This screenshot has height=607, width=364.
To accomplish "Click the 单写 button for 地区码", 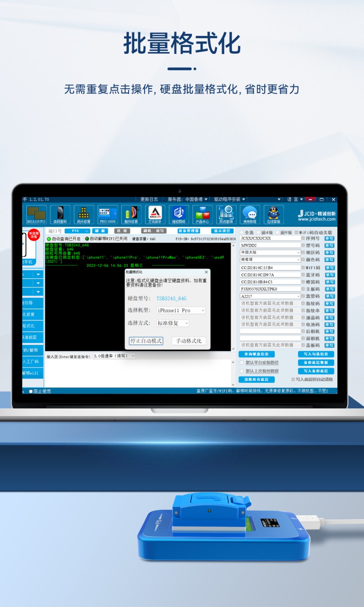I will click(329, 252).
